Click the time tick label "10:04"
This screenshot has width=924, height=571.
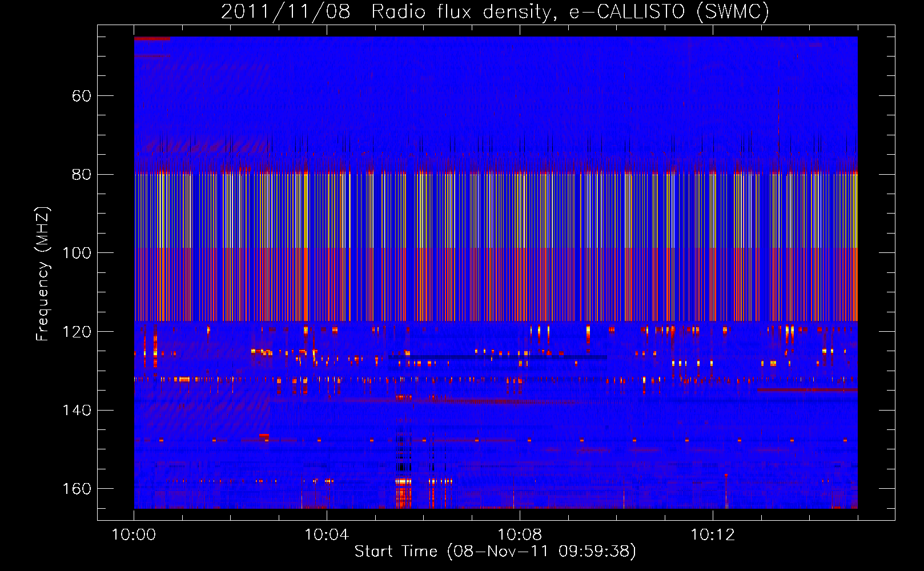[x=327, y=535]
